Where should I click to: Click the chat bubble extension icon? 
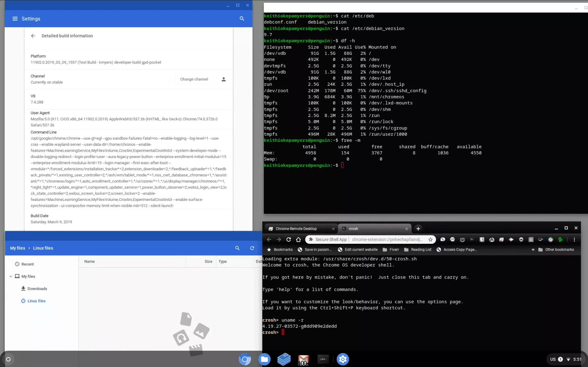[x=443, y=240]
